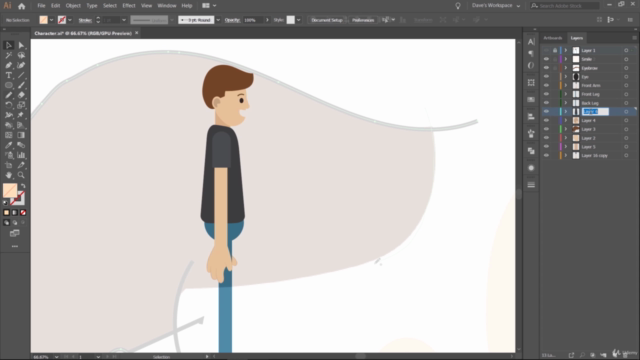640x360 pixels.
Task: Click the swap fill and stroke arrow
Action: 23,186
